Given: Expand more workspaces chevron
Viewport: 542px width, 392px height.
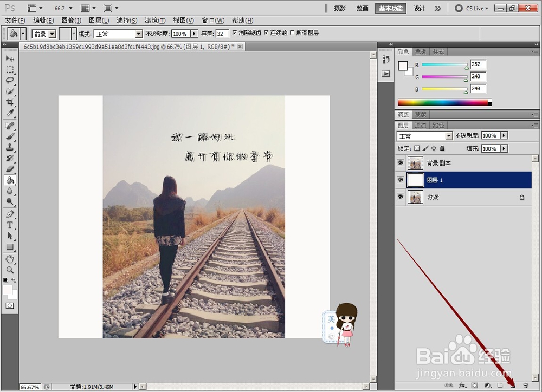Looking at the screenshot, I should pyautogui.click(x=437, y=8).
